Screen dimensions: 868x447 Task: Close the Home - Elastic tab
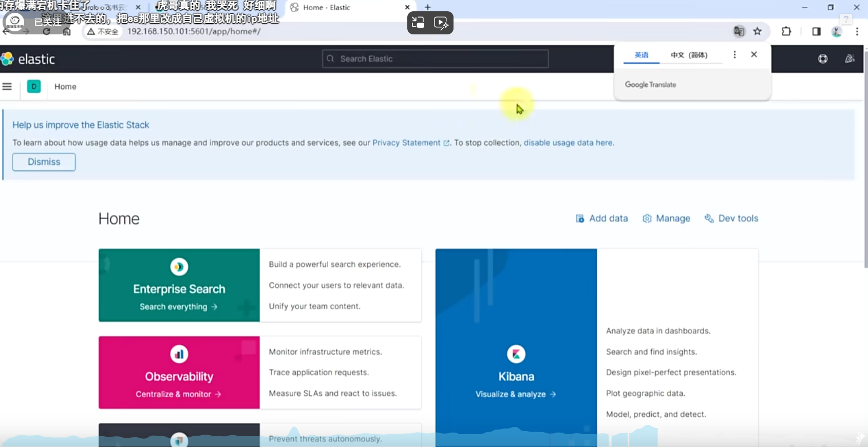click(407, 7)
